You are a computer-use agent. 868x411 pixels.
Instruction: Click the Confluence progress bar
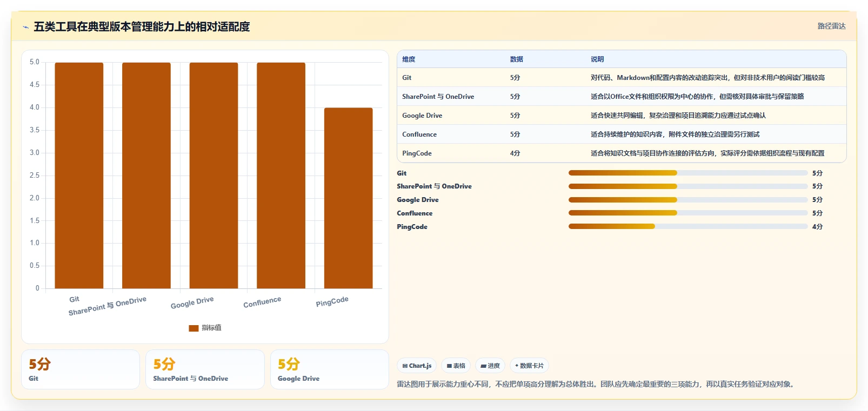click(688, 213)
